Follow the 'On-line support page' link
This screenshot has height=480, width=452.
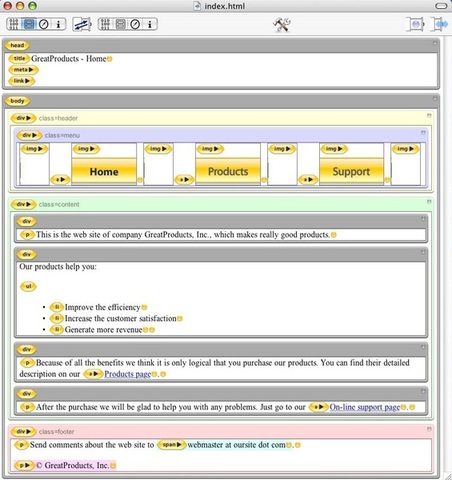(x=365, y=407)
